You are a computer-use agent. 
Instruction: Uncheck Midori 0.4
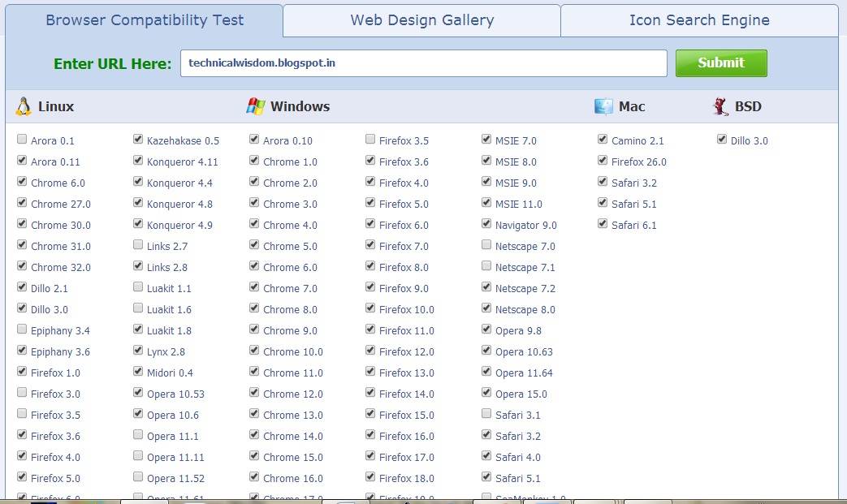(138, 371)
